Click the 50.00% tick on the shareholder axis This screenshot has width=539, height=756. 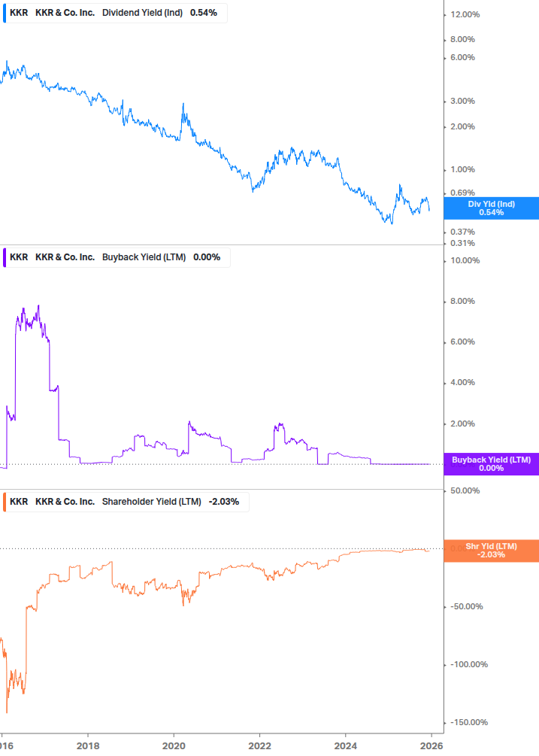point(465,490)
